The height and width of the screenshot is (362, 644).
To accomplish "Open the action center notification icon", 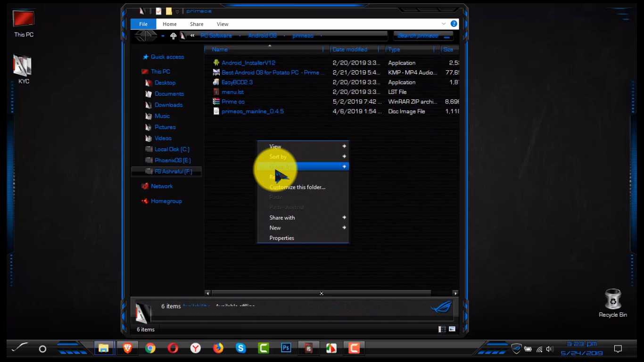I will (x=618, y=349).
